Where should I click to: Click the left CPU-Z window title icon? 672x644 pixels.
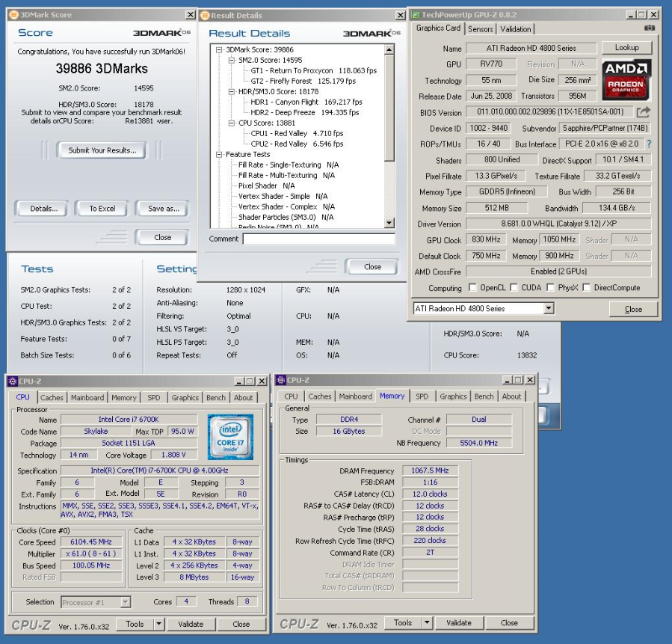[x=13, y=381]
